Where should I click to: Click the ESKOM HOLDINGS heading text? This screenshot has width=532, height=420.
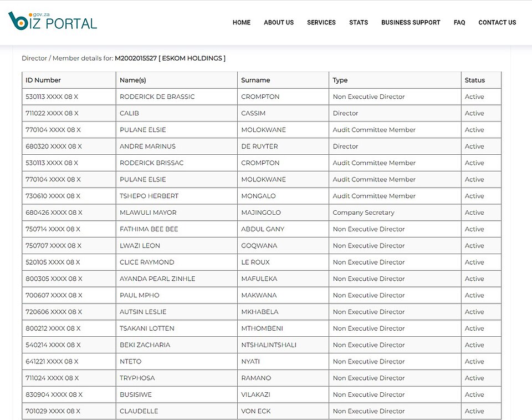pyautogui.click(x=192, y=58)
